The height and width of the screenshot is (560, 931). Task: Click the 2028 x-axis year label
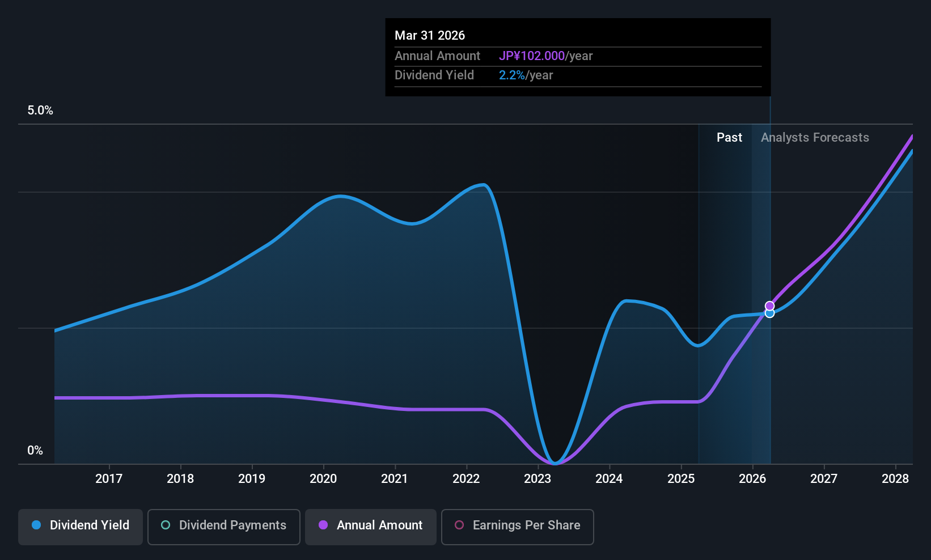point(895,478)
